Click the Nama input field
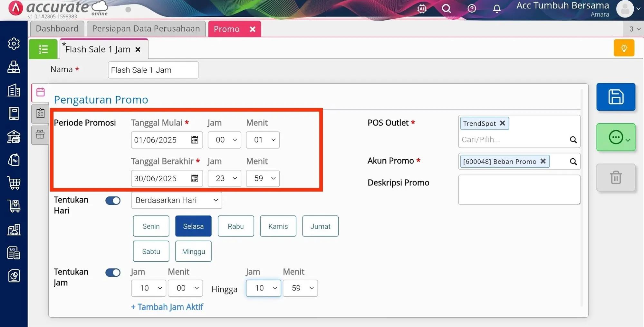Image resolution: width=644 pixels, height=327 pixels. tap(153, 70)
